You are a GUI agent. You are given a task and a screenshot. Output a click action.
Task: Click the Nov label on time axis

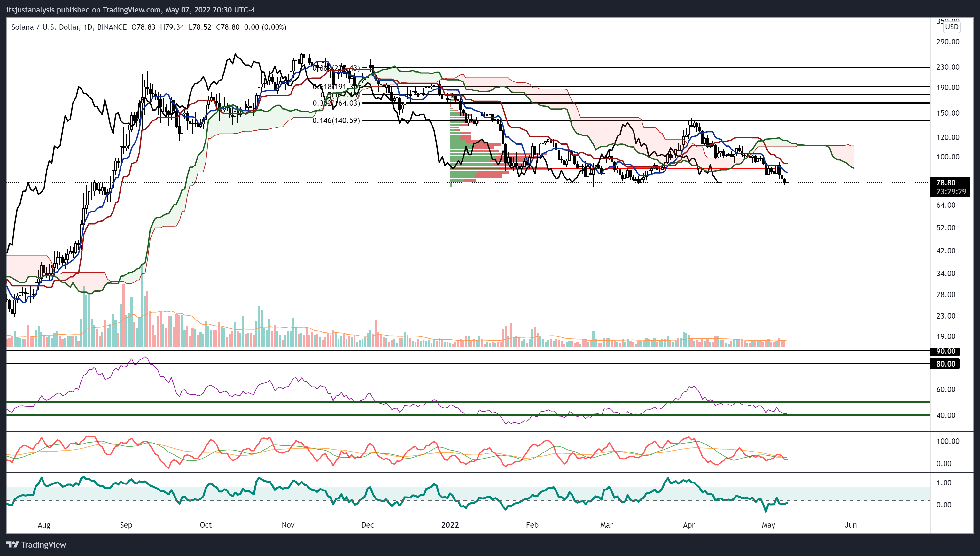(x=288, y=525)
